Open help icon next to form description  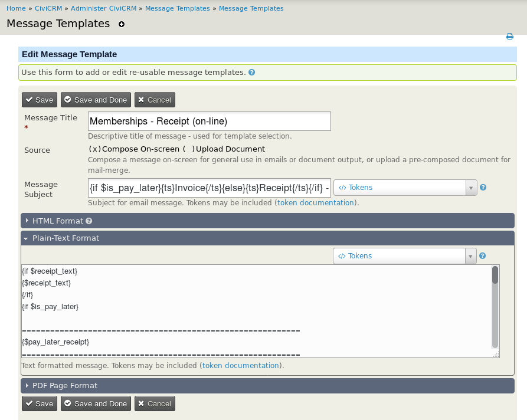pyautogui.click(x=252, y=73)
